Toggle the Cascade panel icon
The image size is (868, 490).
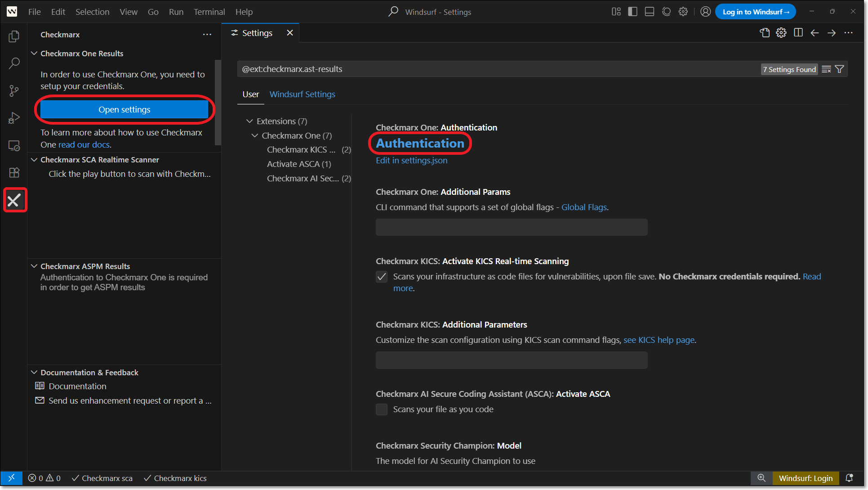tap(666, 12)
